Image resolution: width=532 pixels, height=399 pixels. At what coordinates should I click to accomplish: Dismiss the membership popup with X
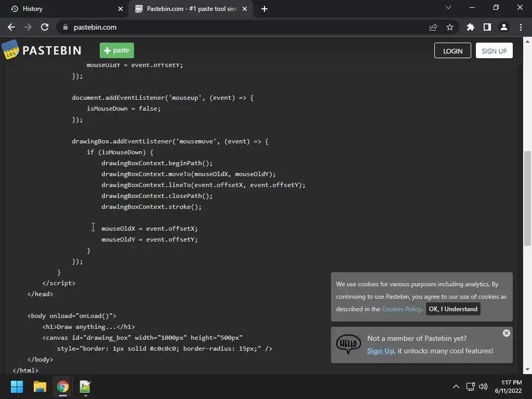click(x=506, y=333)
